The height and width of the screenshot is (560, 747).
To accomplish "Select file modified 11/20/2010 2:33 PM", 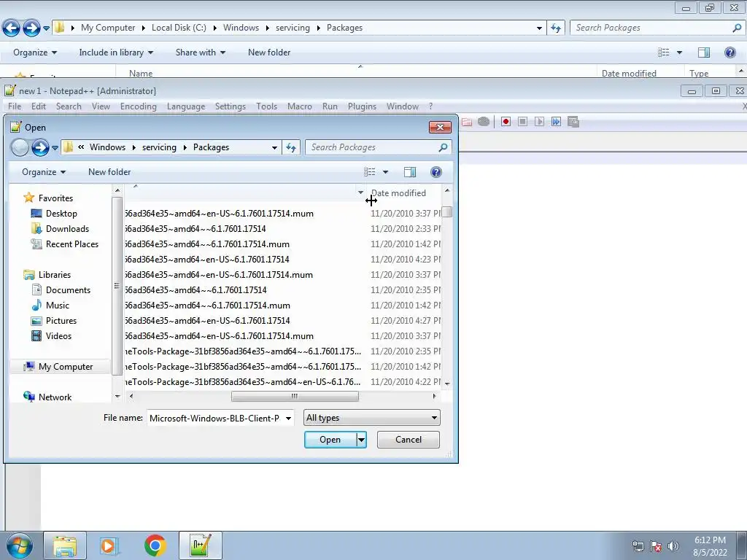I will click(283, 228).
